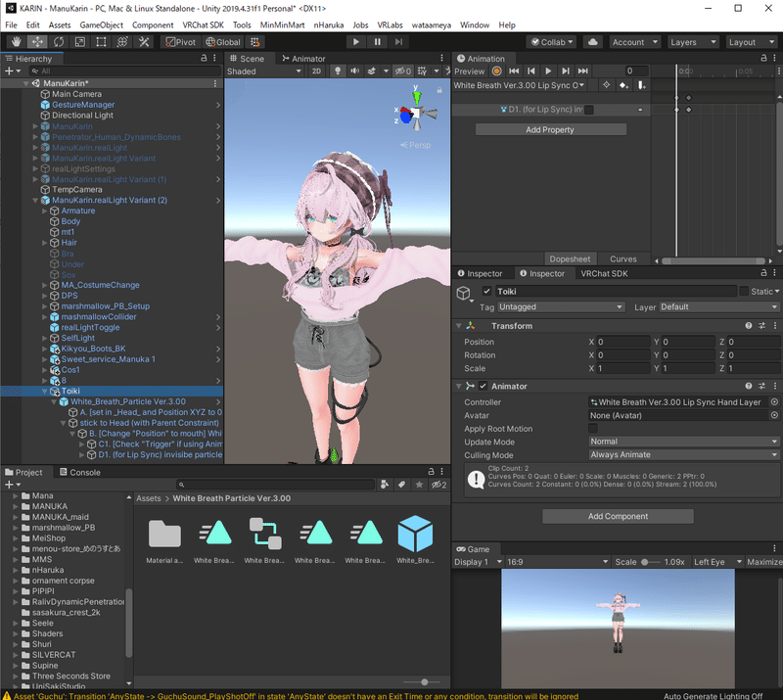783x700 pixels.
Task: Go to previous keyframe in Animation
Action: pyautogui.click(x=531, y=70)
